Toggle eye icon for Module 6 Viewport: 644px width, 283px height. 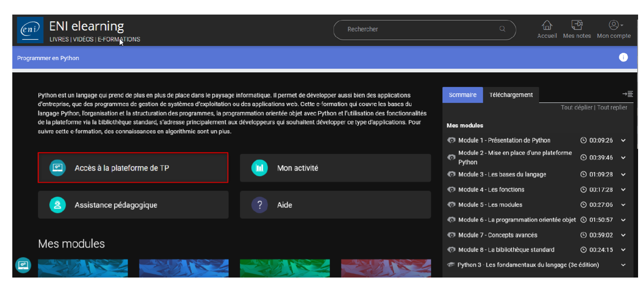pyautogui.click(x=451, y=220)
